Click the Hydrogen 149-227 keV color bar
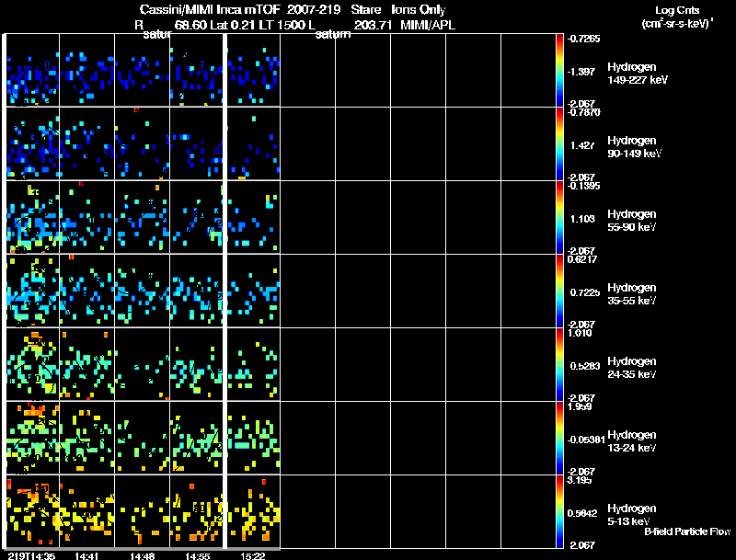Viewport: 736px width, 560px height. (x=559, y=71)
